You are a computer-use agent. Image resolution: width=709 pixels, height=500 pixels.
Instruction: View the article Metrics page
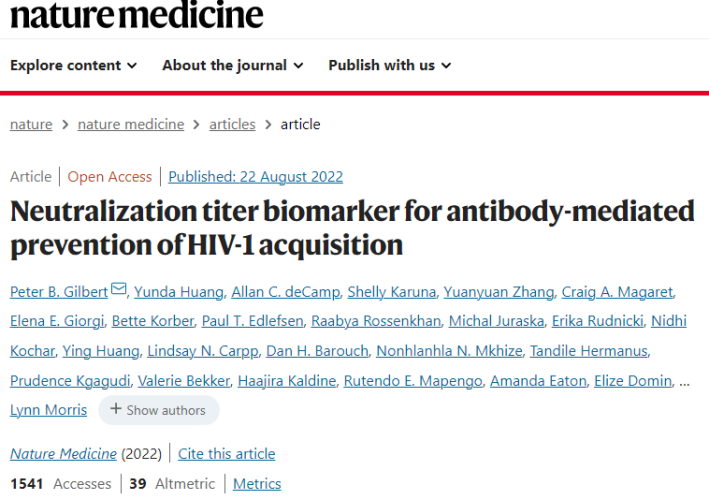[257, 484]
